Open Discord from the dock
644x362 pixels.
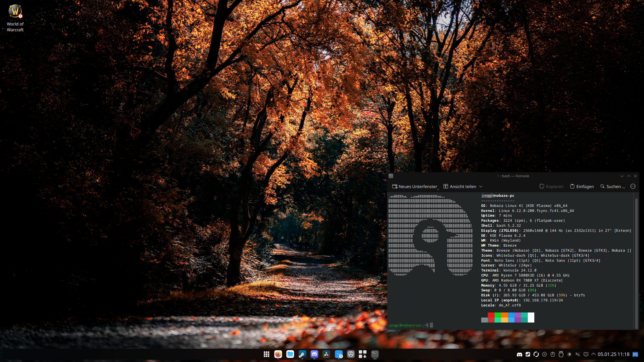[x=314, y=354]
